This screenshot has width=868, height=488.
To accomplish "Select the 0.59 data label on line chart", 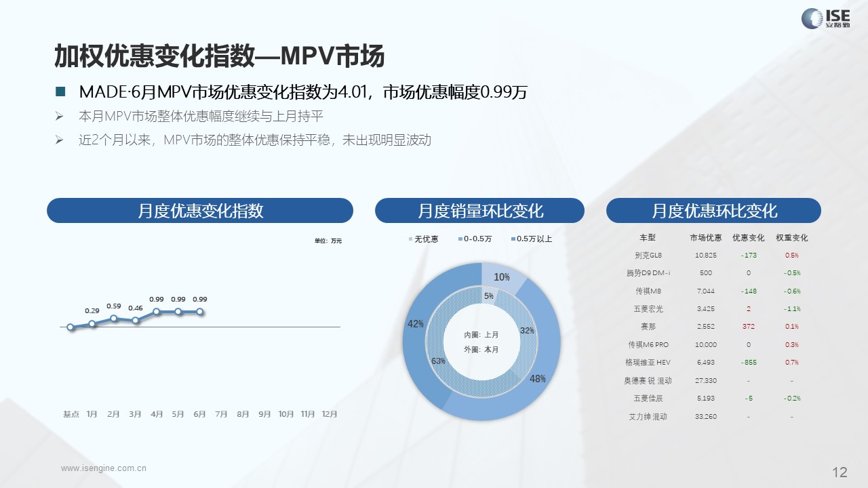I will [113, 306].
